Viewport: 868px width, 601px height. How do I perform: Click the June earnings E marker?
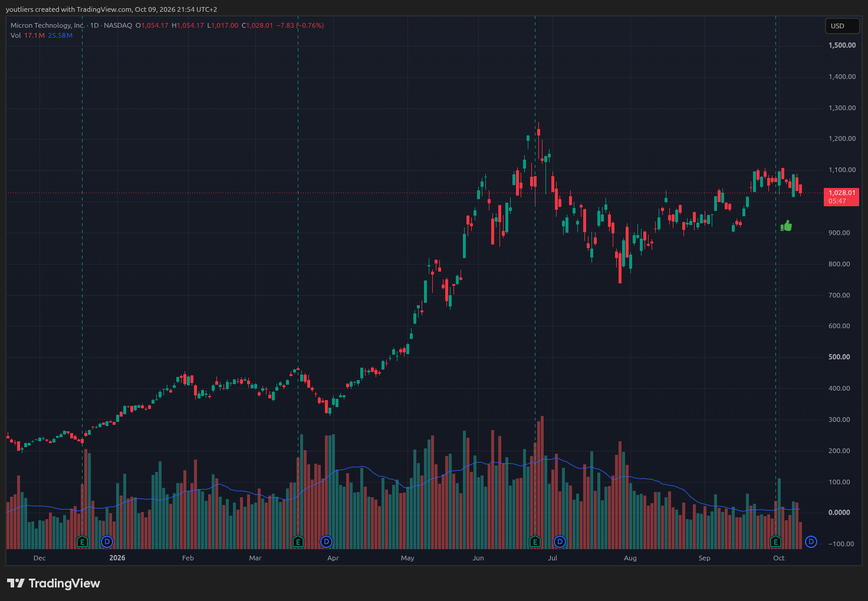pyautogui.click(x=535, y=541)
